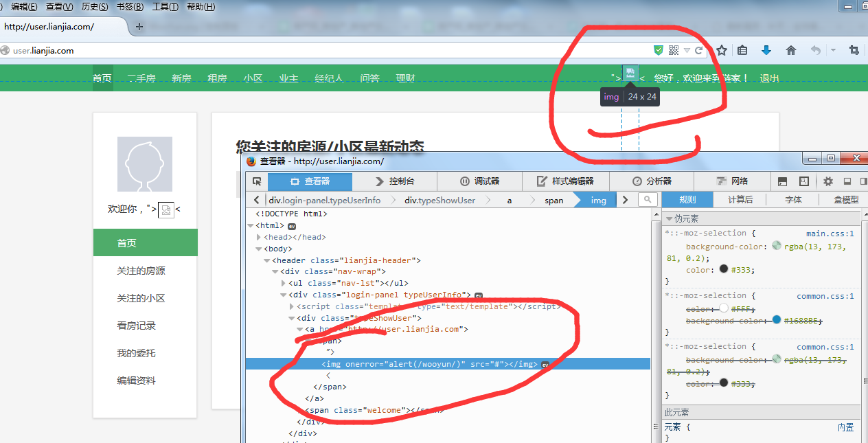Open the 调试器 debugger tab

479,181
